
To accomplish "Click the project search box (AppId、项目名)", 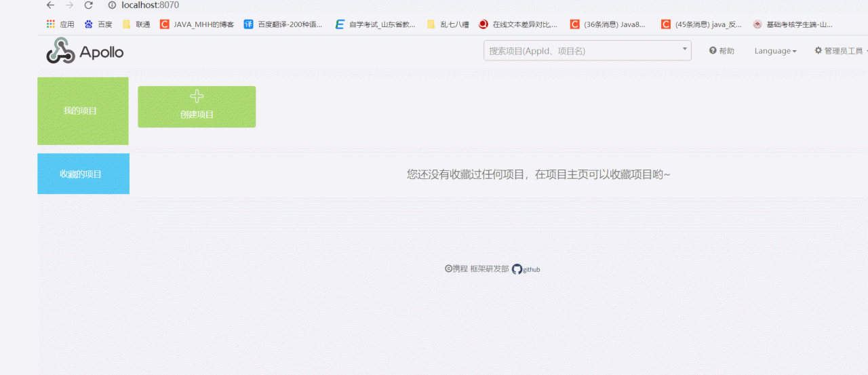I will [587, 51].
